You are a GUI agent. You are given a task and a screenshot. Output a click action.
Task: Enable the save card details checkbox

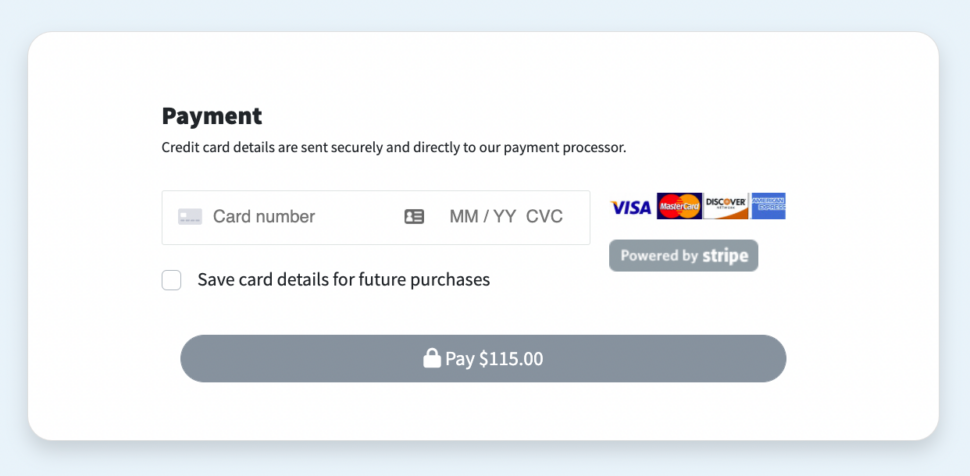pyautogui.click(x=172, y=280)
